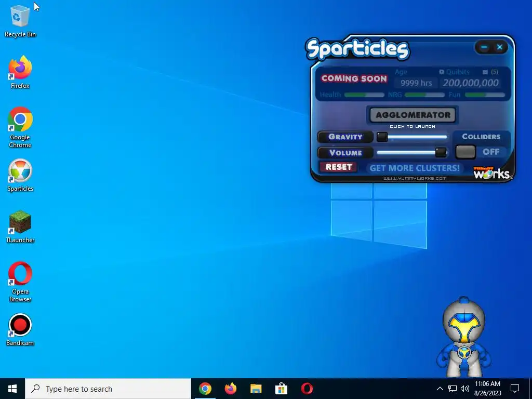Launch the Agglomerator button
532x399 pixels.
(413, 115)
